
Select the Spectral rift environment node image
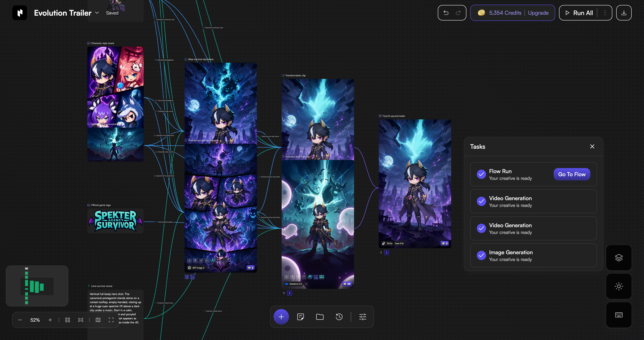tap(115, 144)
